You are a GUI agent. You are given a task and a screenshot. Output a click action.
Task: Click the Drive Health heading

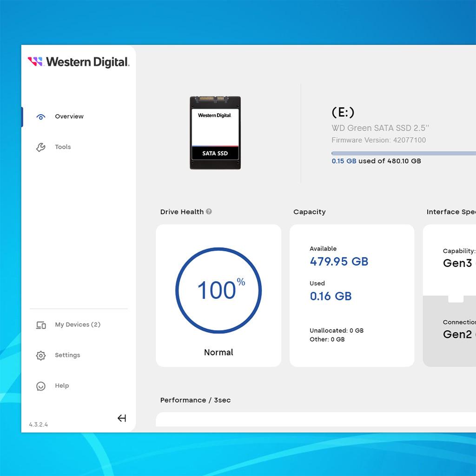pyautogui.click(x=182, y=212)
